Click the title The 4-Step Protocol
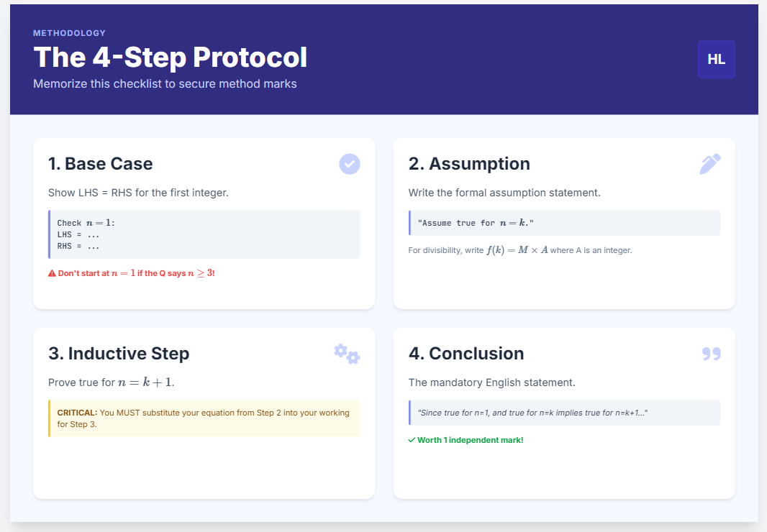 click(170, 58)
